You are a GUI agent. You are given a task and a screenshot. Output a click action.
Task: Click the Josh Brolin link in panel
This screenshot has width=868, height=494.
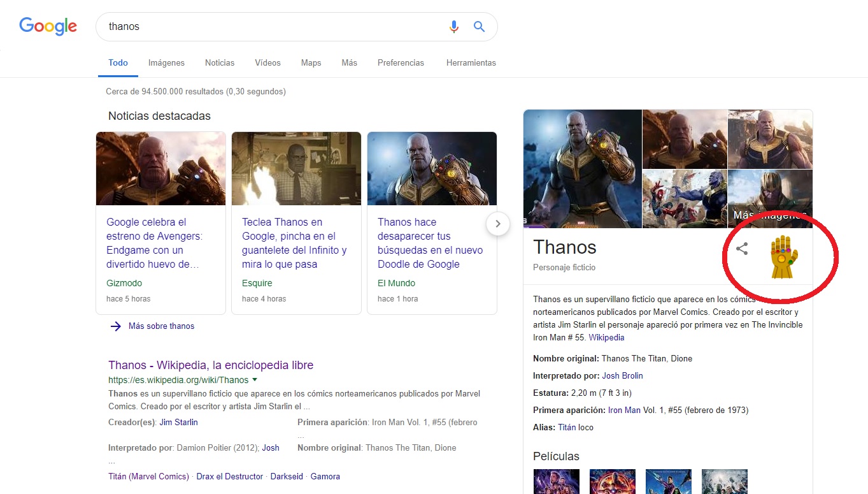click(x=622, y=376)
